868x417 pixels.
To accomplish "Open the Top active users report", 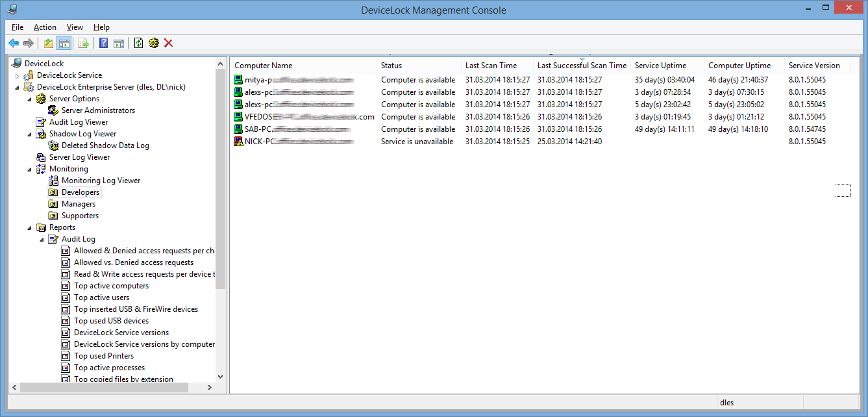I will pos(101,297).
